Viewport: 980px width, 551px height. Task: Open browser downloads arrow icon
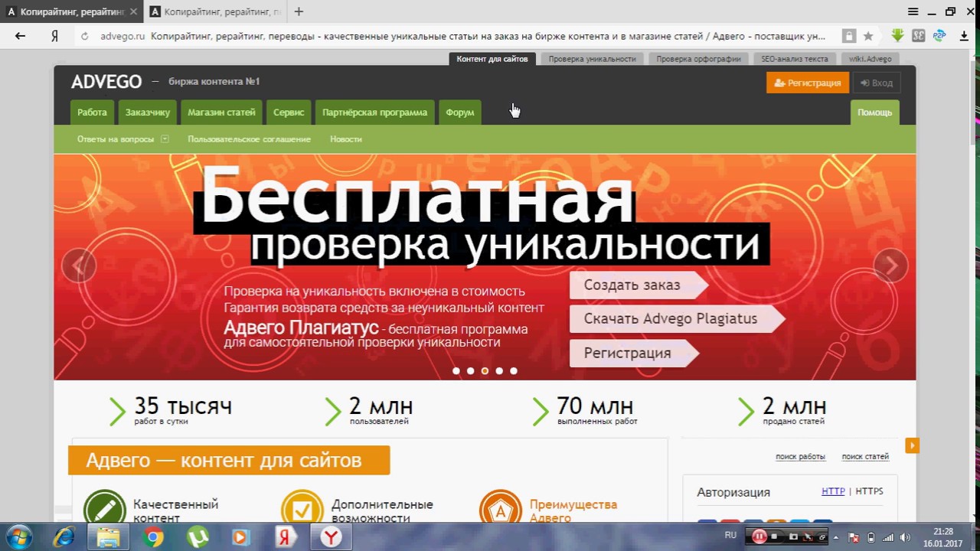963,36
